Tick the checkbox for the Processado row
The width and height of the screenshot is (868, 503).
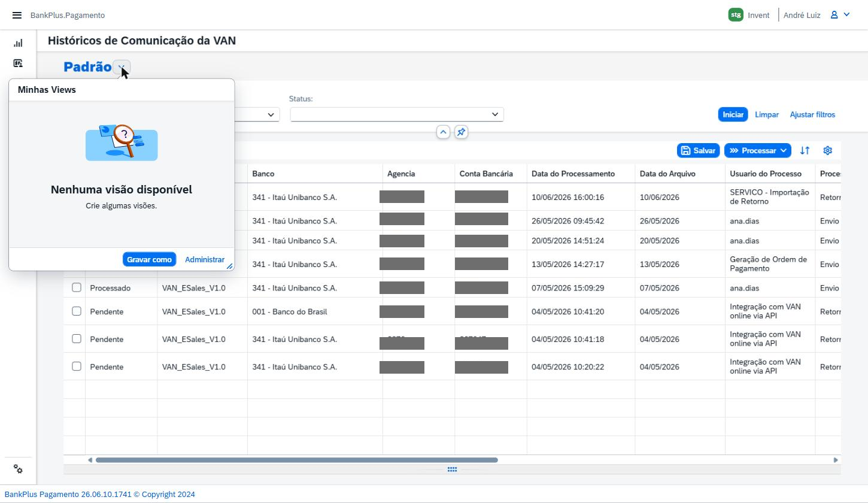[x=77, y=287]
